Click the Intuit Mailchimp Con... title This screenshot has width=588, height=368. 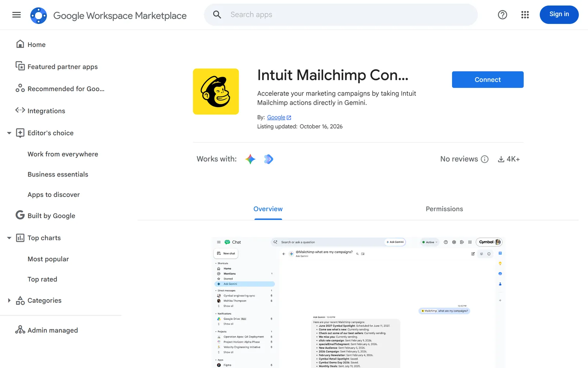pos(333,75)
